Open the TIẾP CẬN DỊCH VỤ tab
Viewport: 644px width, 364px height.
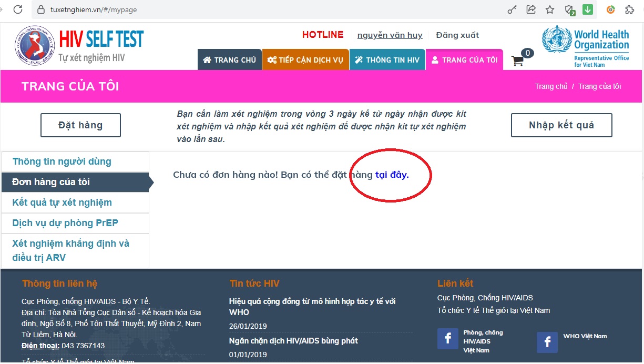(305, 60)
